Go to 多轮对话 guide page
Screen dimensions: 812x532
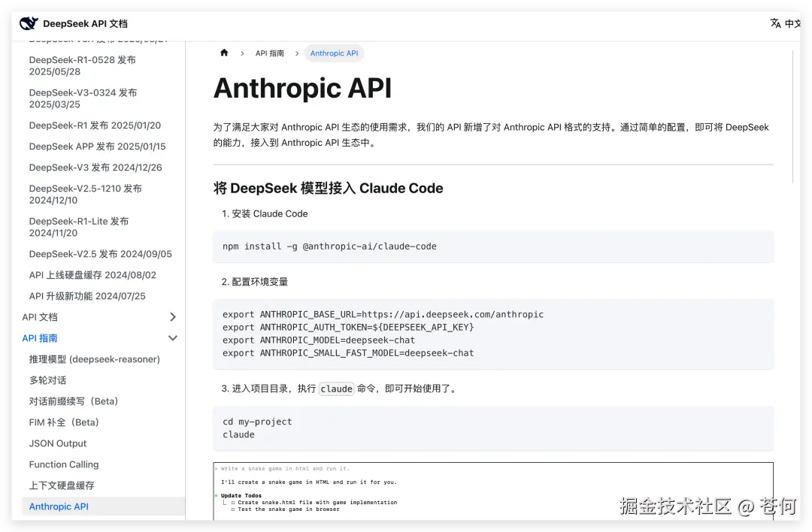(x=47, y=380)
